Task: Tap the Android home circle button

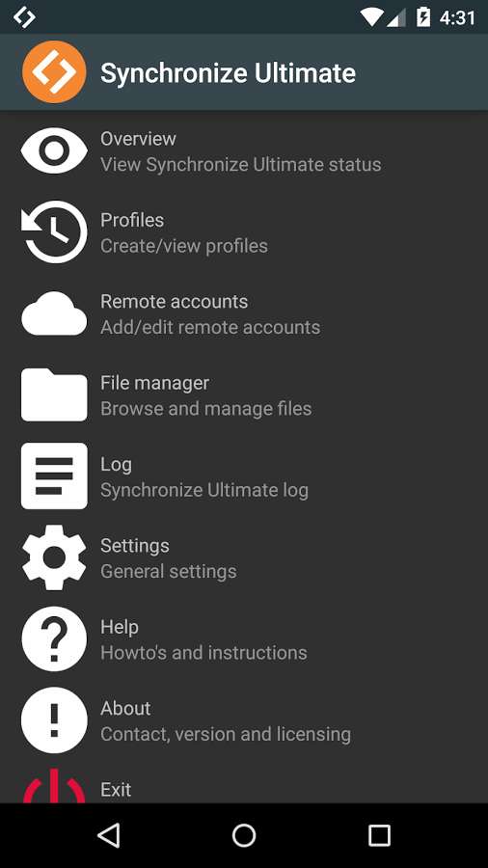Action: 244,835
